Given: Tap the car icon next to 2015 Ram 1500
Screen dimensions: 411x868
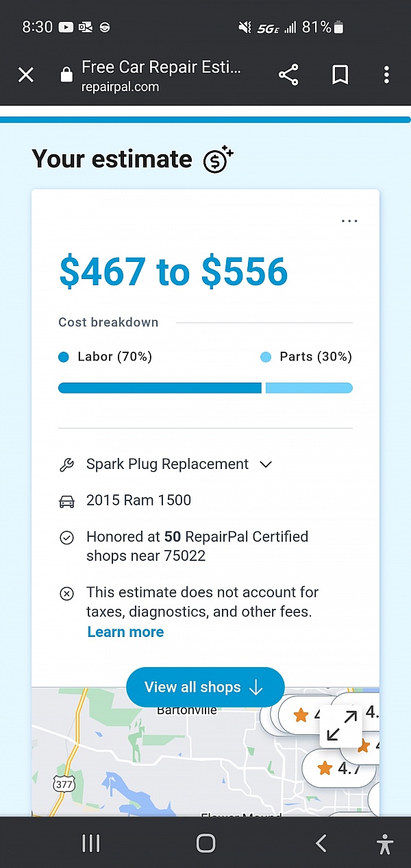Looking at the screenshot, I should click(x=66, y=501).
